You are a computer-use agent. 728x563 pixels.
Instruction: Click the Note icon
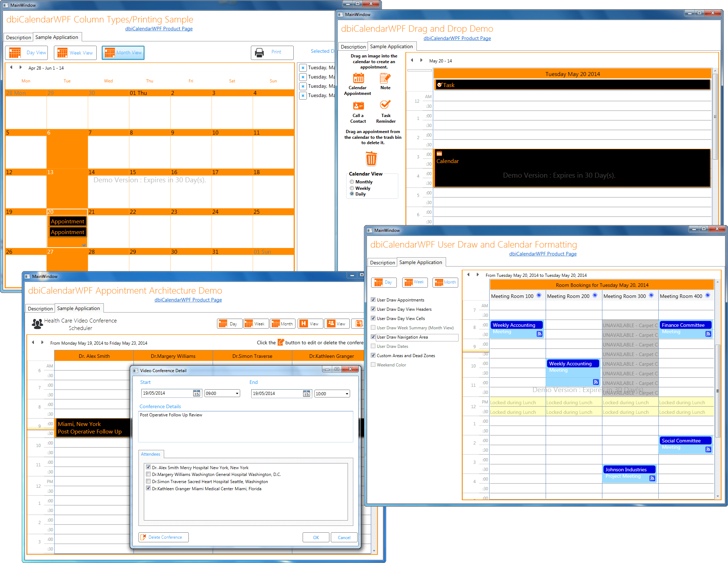[385, 78]
